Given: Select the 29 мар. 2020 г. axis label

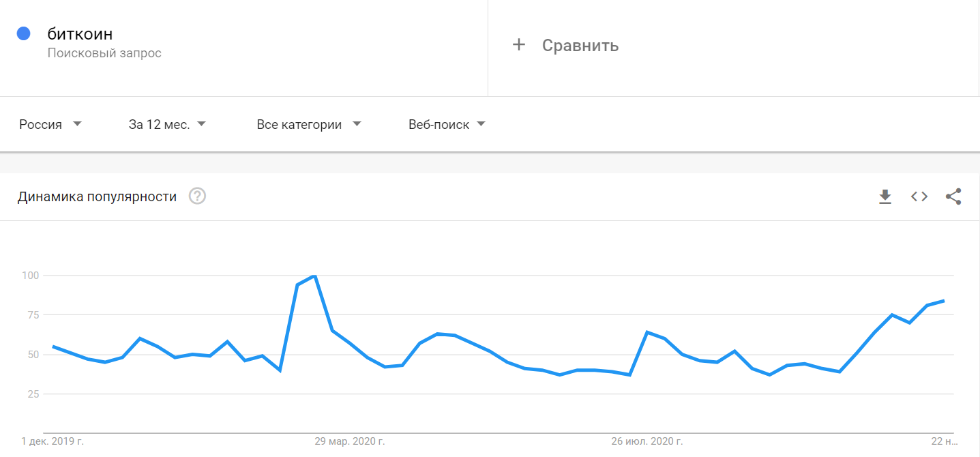Looking at the screenshot, I should pyautogui.click(x=350, y=441).
